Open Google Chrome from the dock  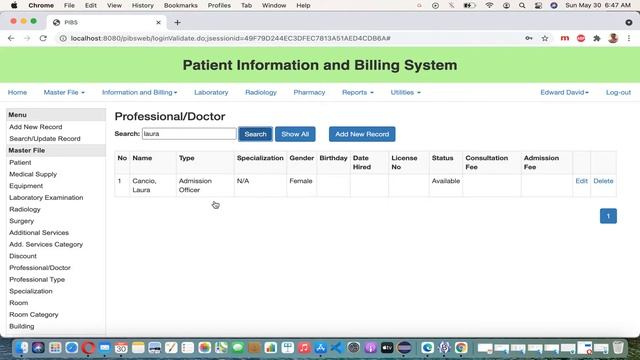click(461, 348)
